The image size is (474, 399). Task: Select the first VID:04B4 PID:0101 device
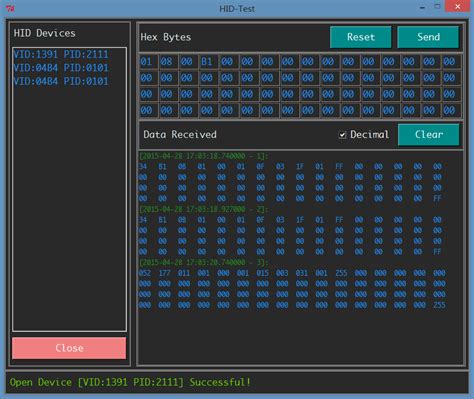[61, 68]
